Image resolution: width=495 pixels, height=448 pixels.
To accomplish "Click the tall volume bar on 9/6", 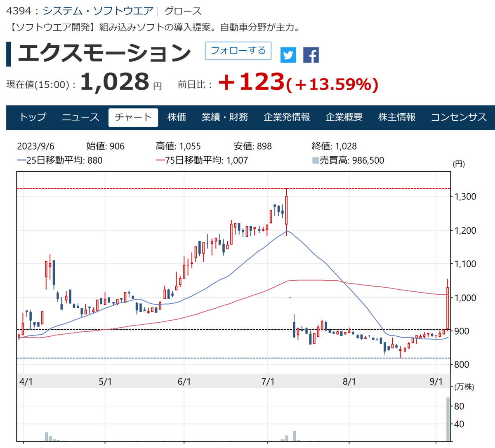I will point(448,419).
